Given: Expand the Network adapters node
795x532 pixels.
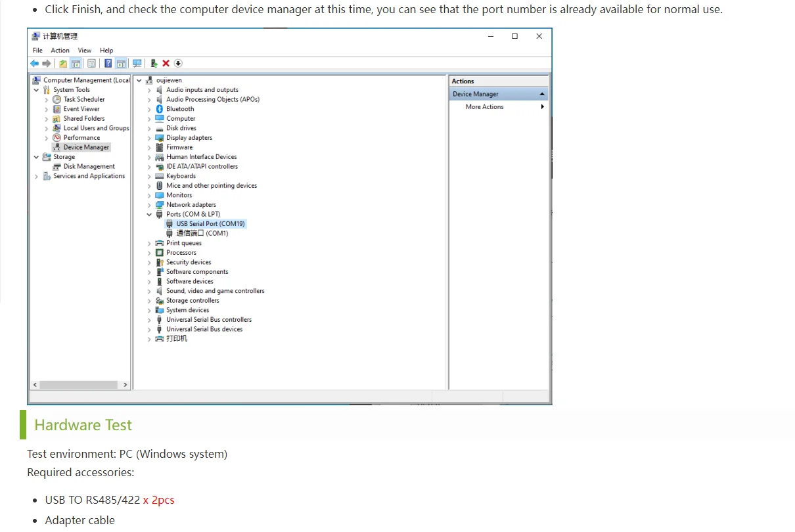Looking at the screenshot, I should pyautogui.click(x=149, y=205).
